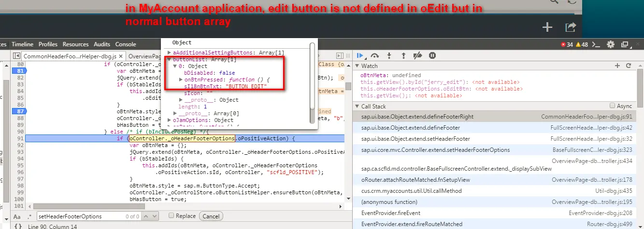Close CommonHeaderFoo...rHelper-dbg.js tab

(x=121, y=56)
